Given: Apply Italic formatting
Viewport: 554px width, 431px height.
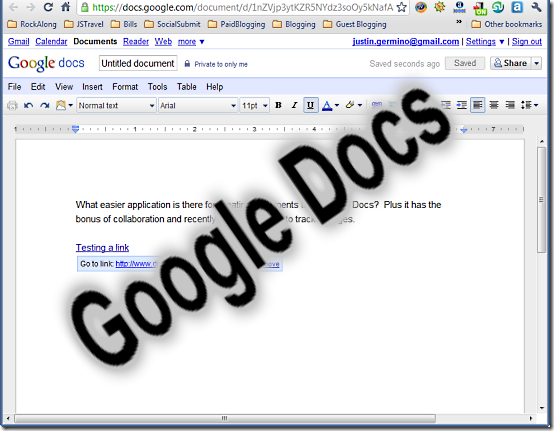Looking at the screenshot, I should click(x=294, y=105).
